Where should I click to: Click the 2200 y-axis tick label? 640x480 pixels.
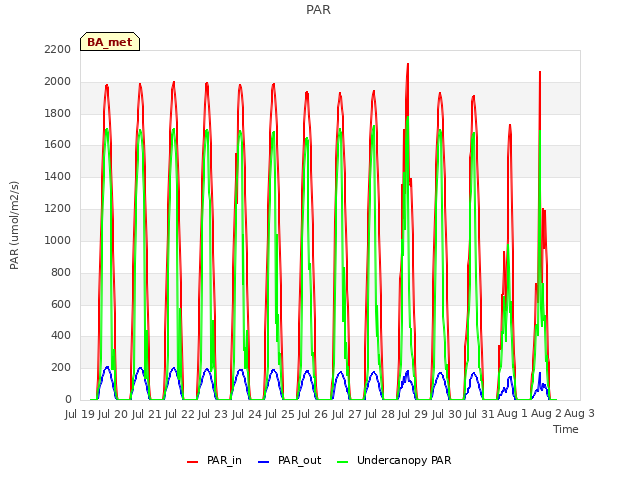tap(58, 49)
